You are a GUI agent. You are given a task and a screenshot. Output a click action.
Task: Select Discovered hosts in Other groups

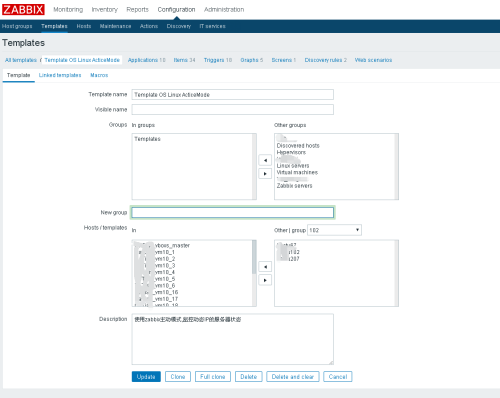point(298,146)
